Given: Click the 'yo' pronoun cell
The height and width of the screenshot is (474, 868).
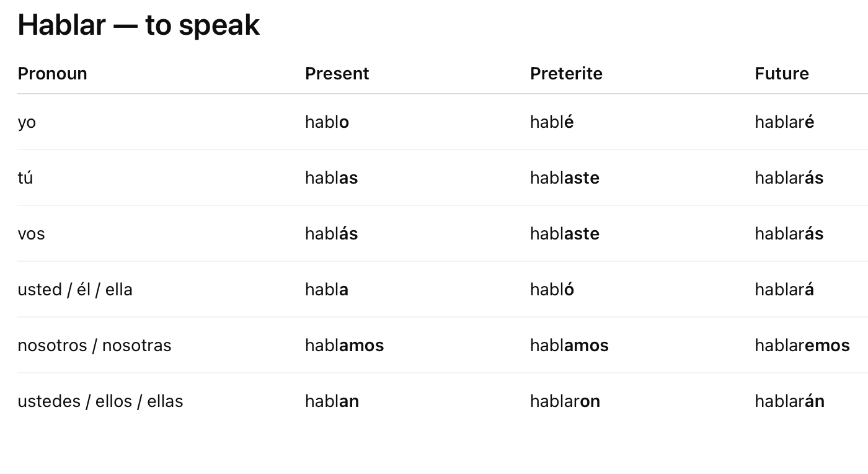Looking at the screenshot, I should (x=27, y=122).
